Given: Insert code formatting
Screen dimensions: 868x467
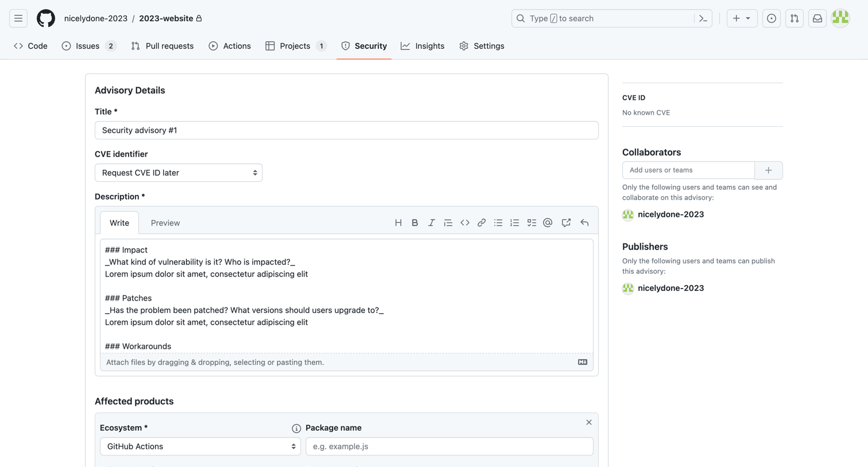Looking at the screenshot, I should tap(465, 223).
